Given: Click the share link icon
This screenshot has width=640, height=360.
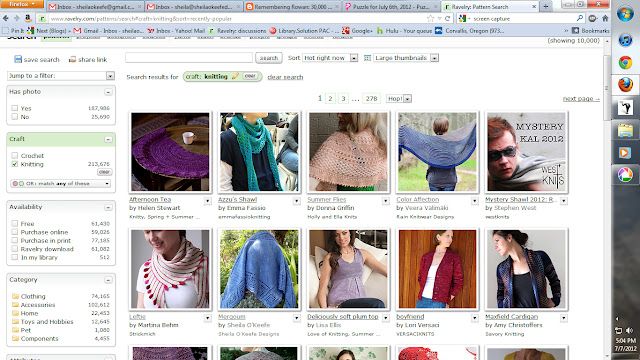Looking at the screenshot, I should pos(72,59).
